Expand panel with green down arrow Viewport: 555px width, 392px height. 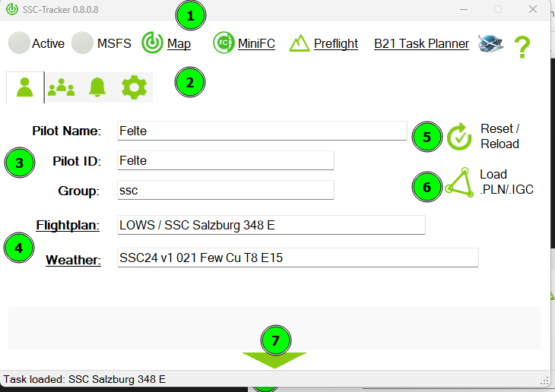[x=274, y=359]
